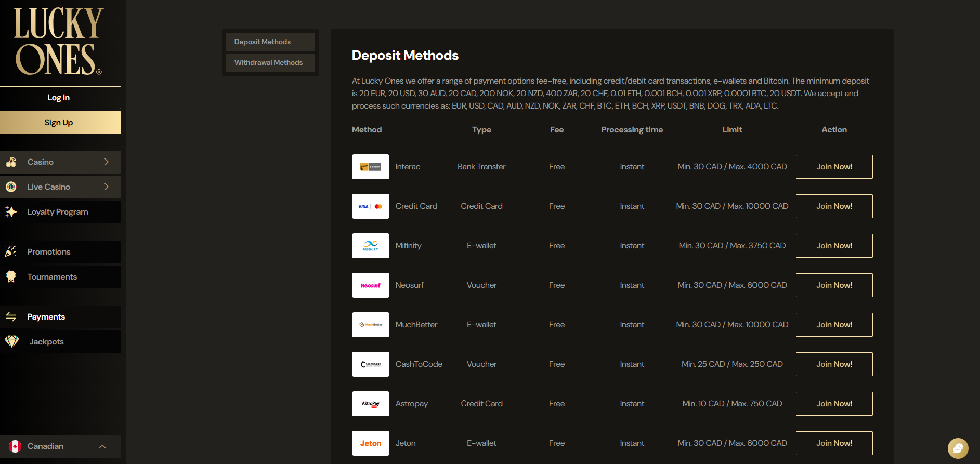Switch to Withdrawal Methods tab
Viewport: 980px width, 464px height.
click(270, 63)
